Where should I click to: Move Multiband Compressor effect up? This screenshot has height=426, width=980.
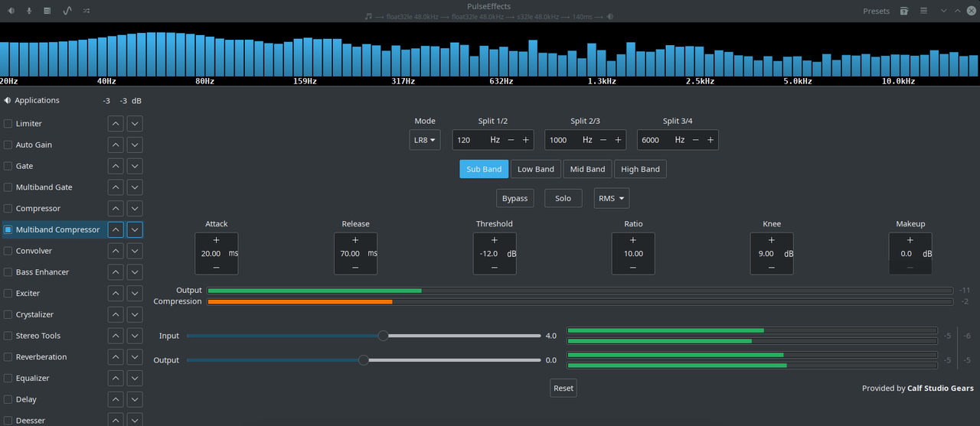(x=115, y=229)
